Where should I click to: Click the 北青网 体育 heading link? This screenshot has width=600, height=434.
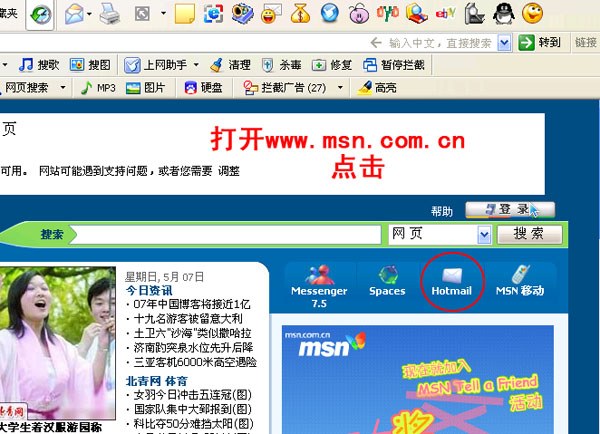pyautogui.click(x=157, y=381)
